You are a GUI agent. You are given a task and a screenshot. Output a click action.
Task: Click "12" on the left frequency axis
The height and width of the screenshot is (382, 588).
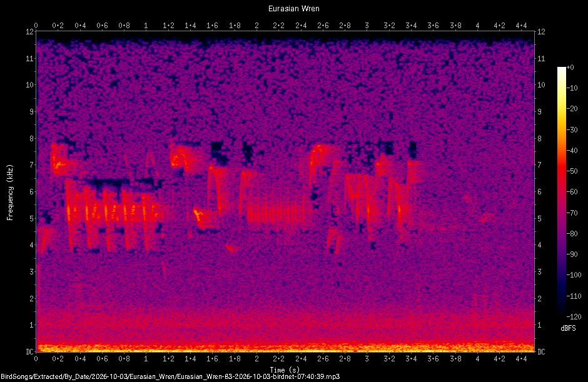tap(29, 31)
